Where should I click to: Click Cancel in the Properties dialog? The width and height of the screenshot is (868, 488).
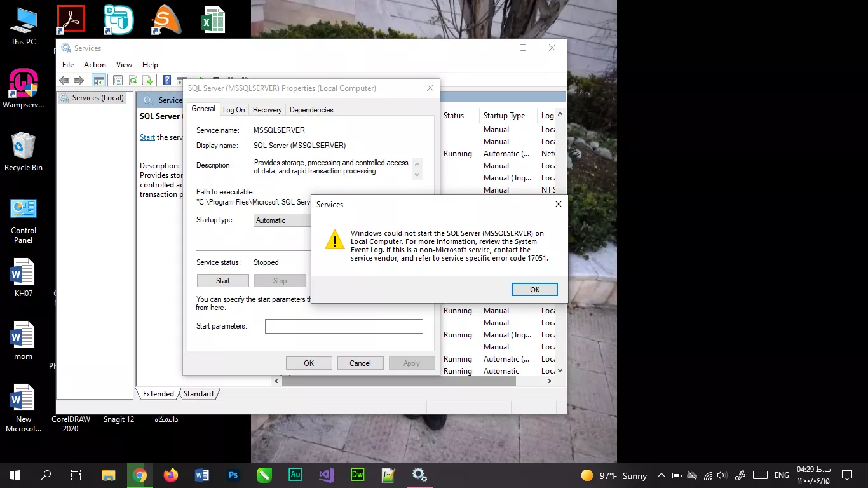[x=360, y=363]
